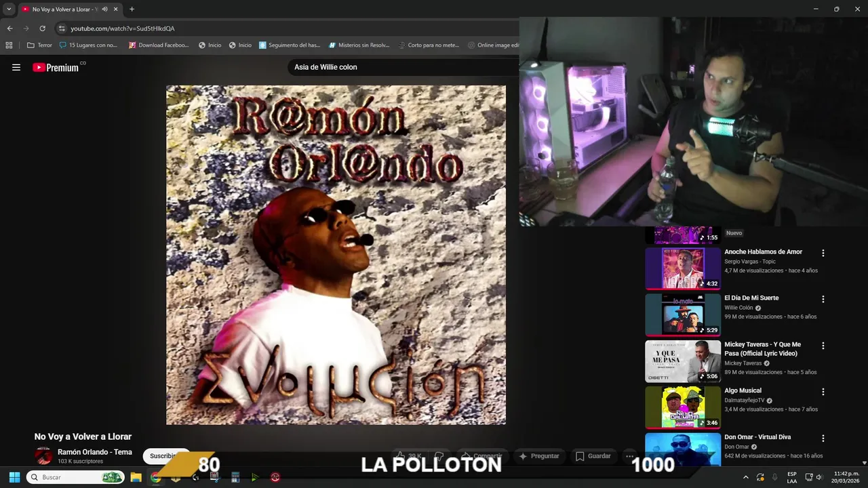Open more actions ellipsis beside Guardar
The image size is (868, 488).
coord(630,456)
